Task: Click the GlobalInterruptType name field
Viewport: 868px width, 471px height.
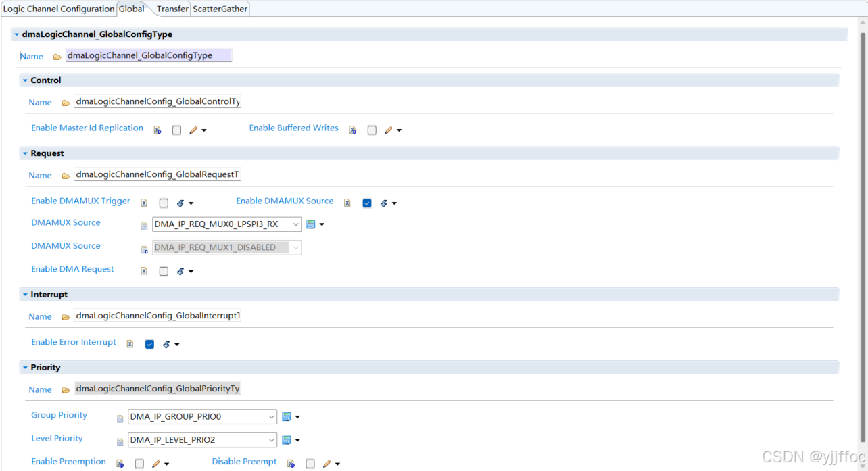Action: [x=158, y=316]
